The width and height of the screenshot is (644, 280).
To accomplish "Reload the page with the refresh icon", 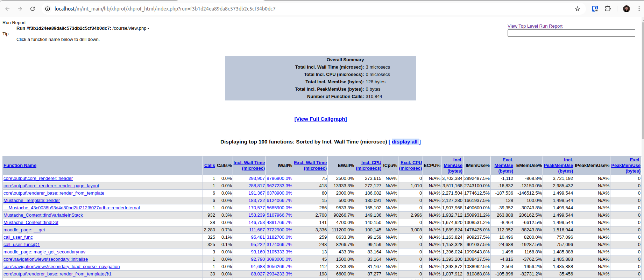I will click(33, 9).
